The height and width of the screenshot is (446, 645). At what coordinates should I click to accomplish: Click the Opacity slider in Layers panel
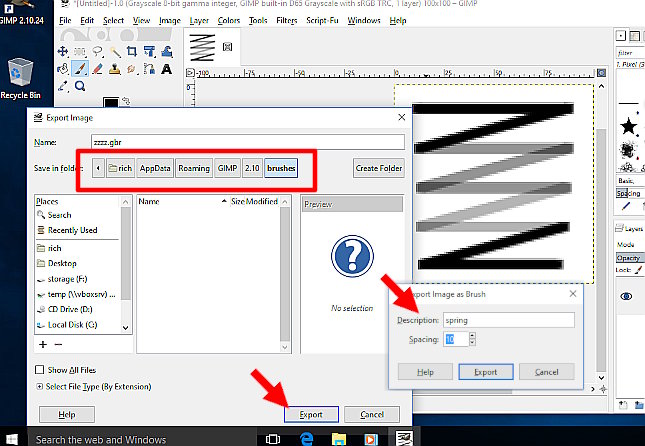630,258
